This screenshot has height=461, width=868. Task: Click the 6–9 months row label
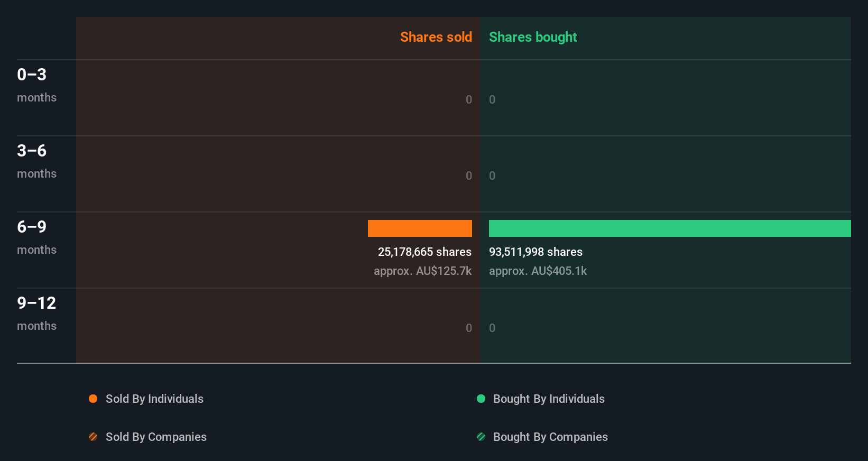click(36, 237)
